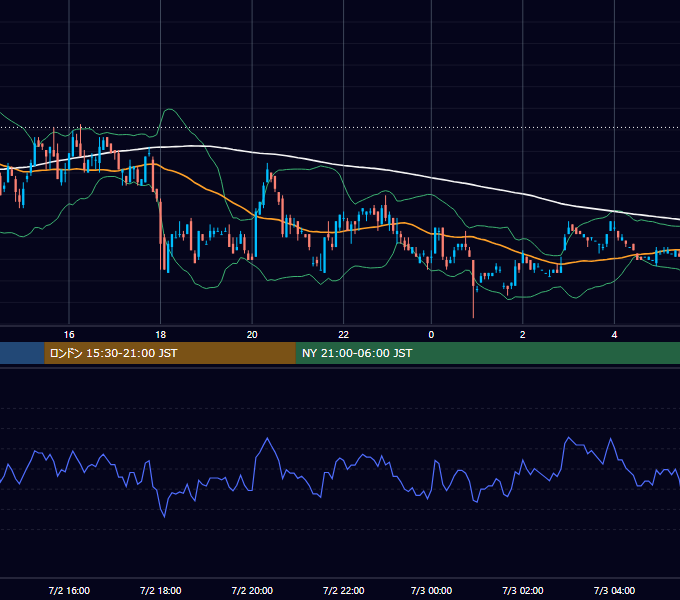Click the time axis label 2

(x=523, y=335)
